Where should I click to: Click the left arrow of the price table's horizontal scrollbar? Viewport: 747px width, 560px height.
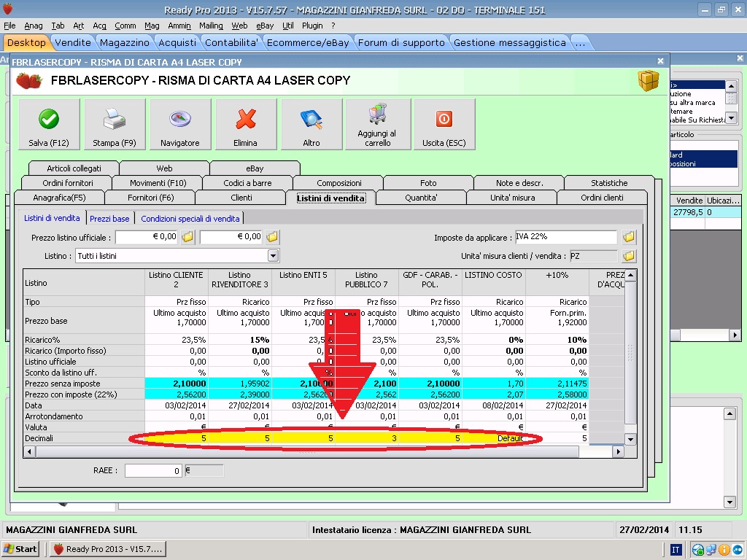point(29,451)
